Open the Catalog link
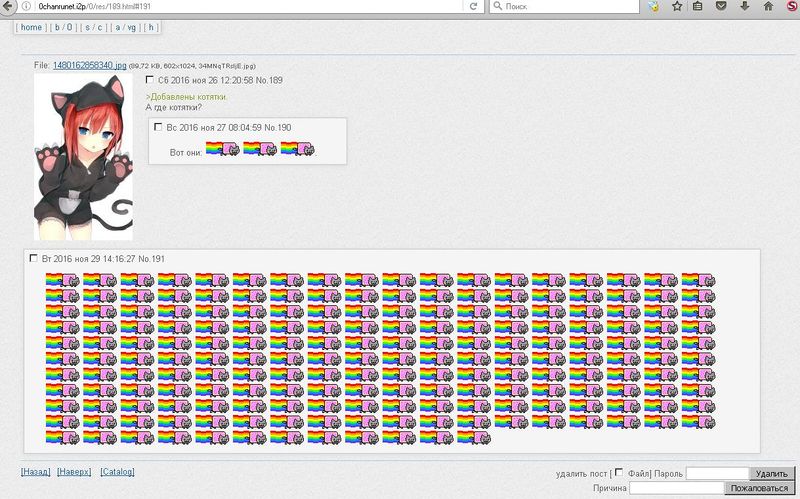This screenshot has width=800, height=499. [x=117, y=472]
